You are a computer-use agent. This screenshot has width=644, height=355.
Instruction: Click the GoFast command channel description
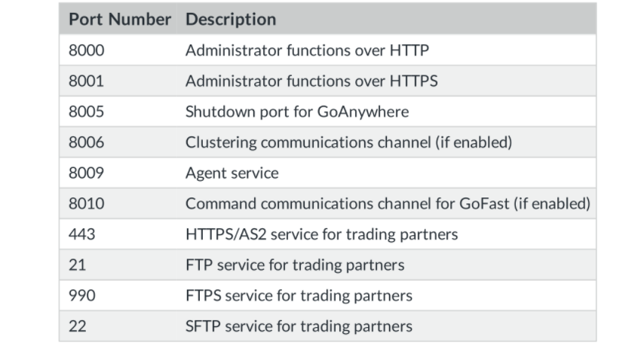tap(388, 204)
